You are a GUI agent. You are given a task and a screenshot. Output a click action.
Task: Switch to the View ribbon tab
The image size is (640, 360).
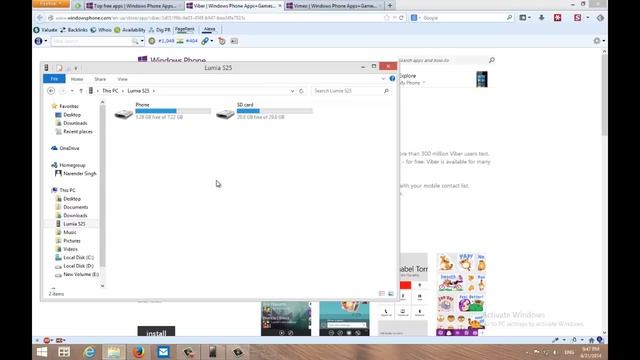click(122, 79)
